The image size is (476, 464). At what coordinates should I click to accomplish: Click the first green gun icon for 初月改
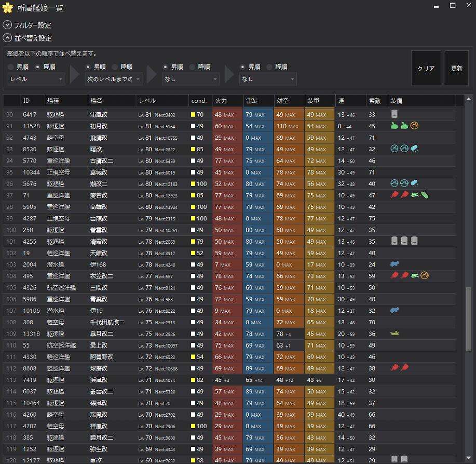[394, 126]
